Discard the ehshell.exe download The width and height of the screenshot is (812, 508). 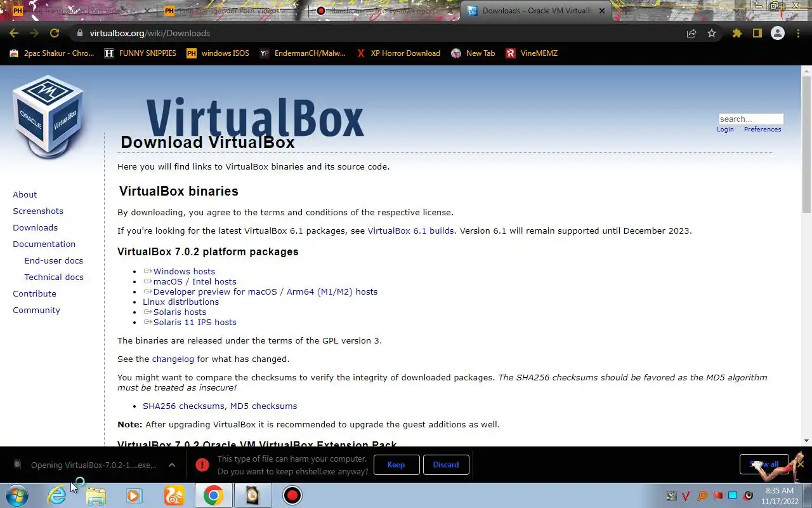(x=446, y=465)
